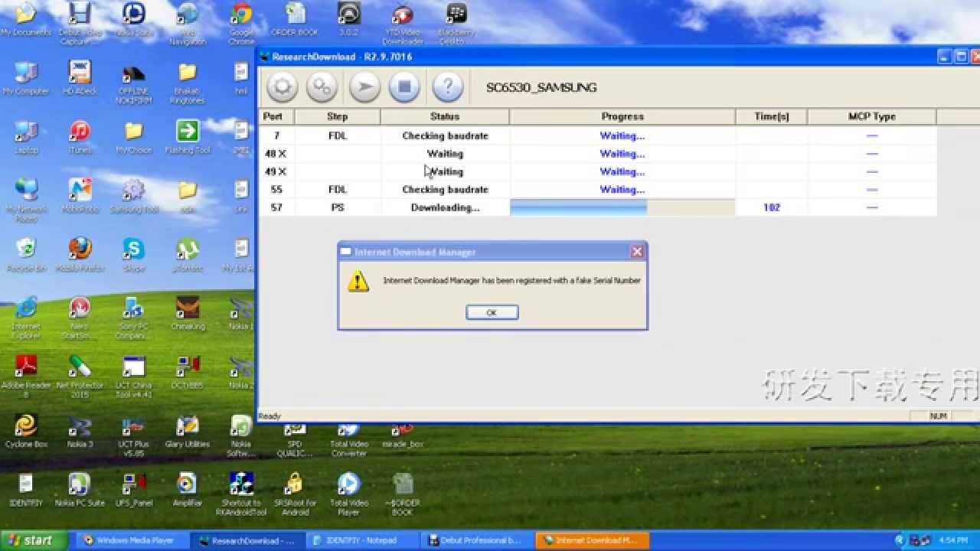The height and width of the screenshot is (551, 980).
Task: Open miracle_box desktop icon
Action: click(402, 435)
